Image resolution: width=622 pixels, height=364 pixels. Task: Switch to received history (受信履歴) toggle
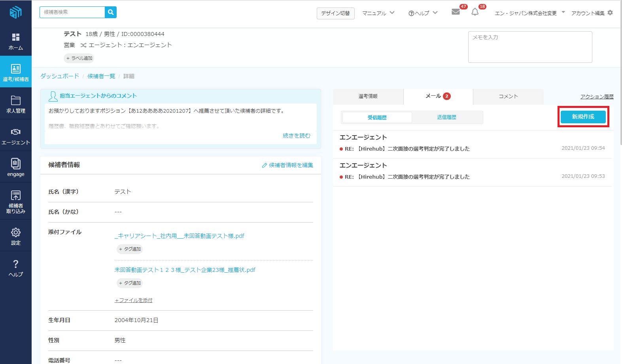(377, 117)
